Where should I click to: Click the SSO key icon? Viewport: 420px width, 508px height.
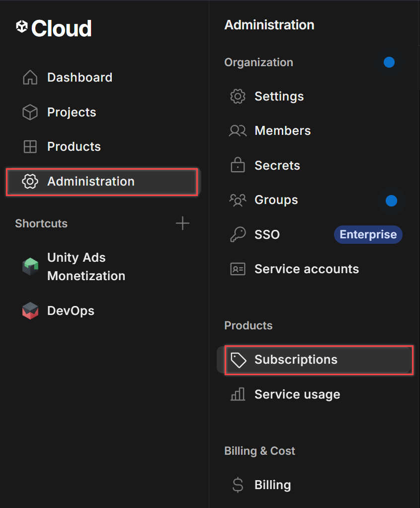(x=238, y=234)
